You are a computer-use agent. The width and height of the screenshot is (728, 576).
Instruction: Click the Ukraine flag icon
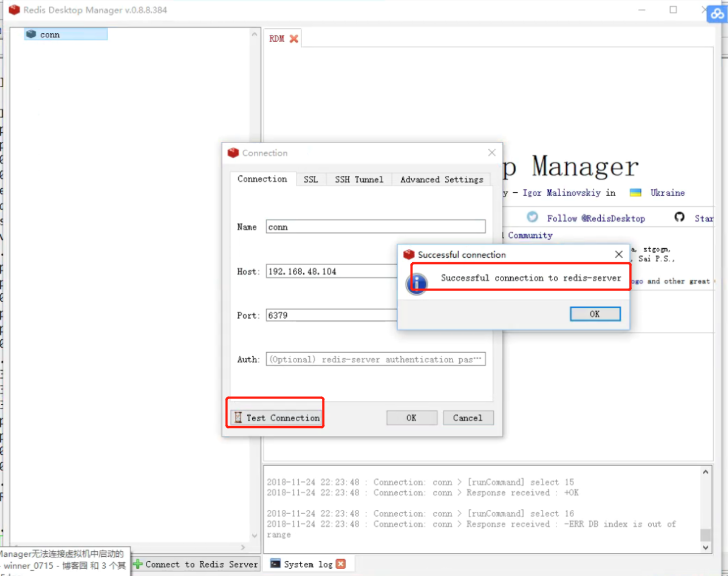pos(636,193)
